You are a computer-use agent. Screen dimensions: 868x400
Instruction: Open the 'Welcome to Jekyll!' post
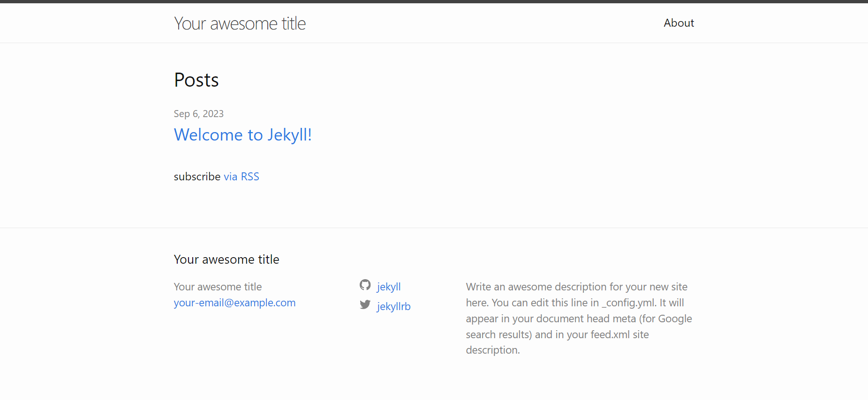click(243, 135)
